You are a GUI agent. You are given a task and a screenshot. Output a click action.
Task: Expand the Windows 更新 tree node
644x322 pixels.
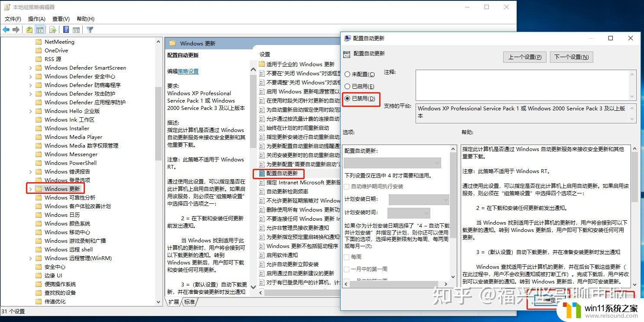[30, 189]
